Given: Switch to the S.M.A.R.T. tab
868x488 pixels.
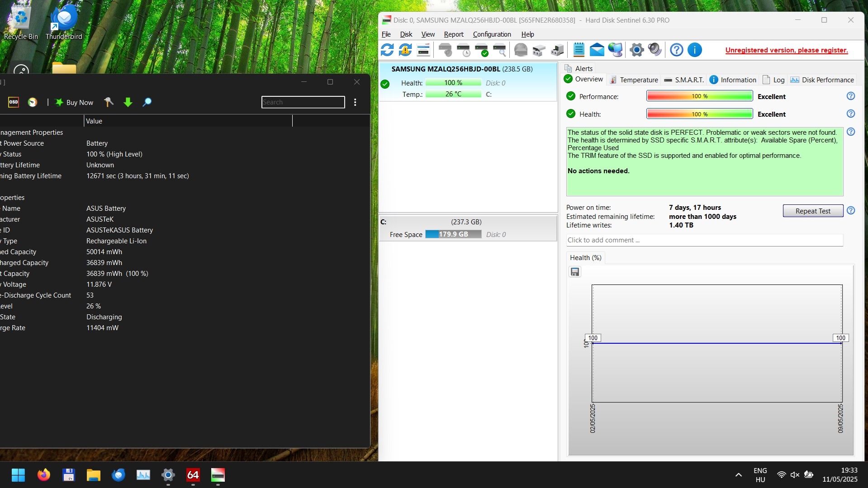Looking at the screenshot, I should 683,80.
